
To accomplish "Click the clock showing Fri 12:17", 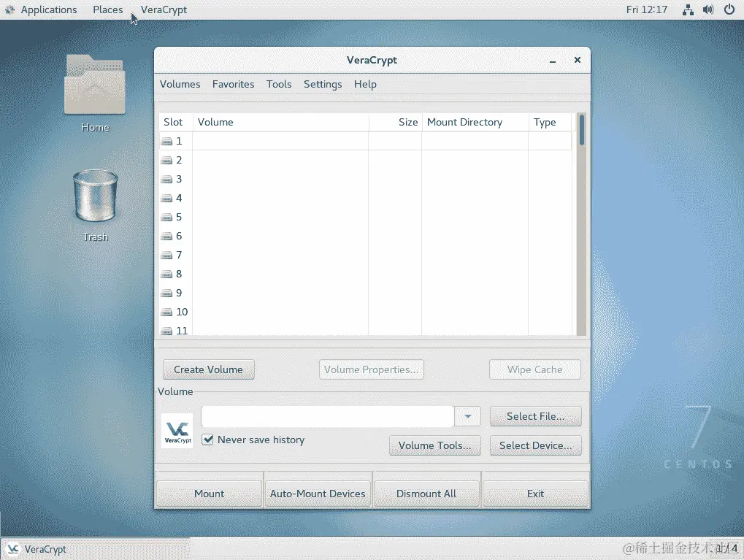I will 647,9.
